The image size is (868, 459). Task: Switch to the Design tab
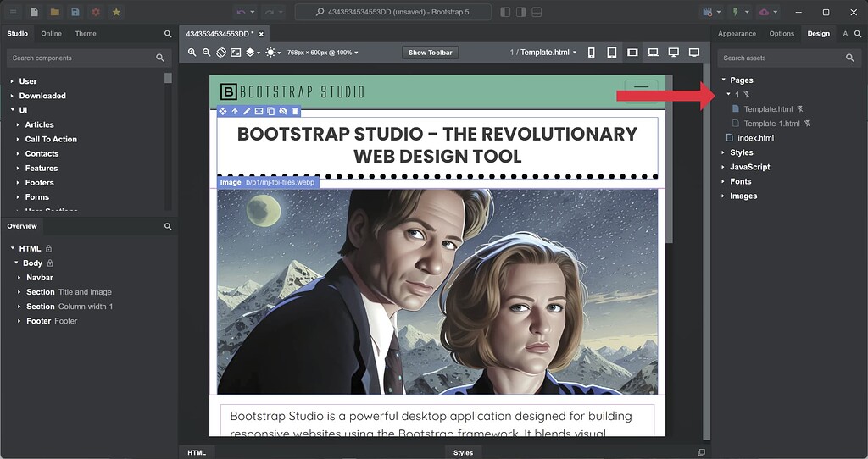pos(818,34)
